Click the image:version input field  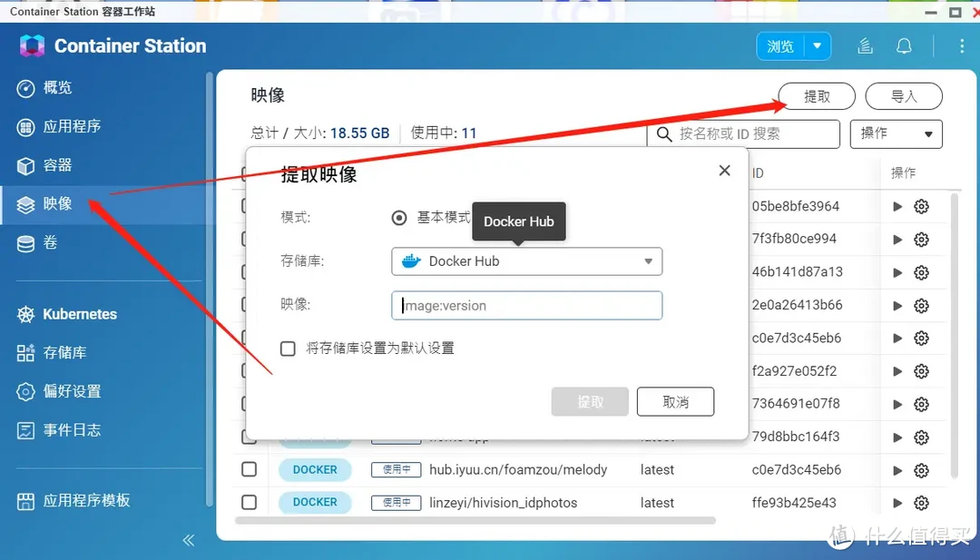pos(526,305)
